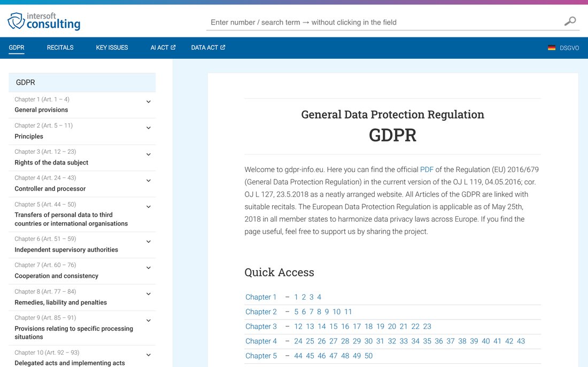Open Article 12 quick link

(298, 326)
